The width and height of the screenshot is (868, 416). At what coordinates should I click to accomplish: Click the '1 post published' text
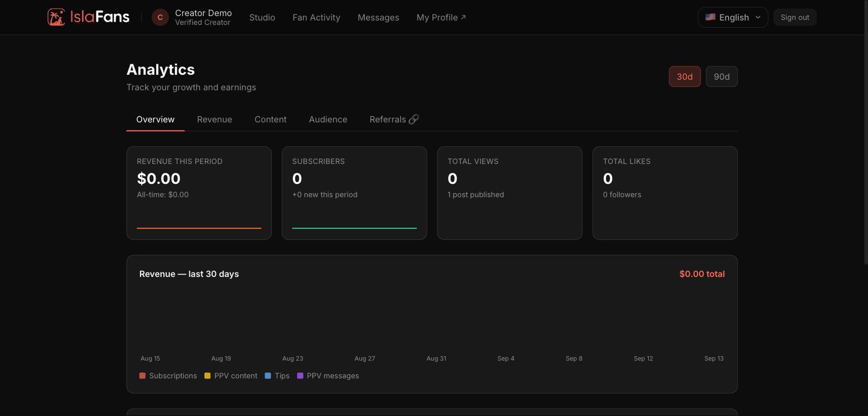476,194
